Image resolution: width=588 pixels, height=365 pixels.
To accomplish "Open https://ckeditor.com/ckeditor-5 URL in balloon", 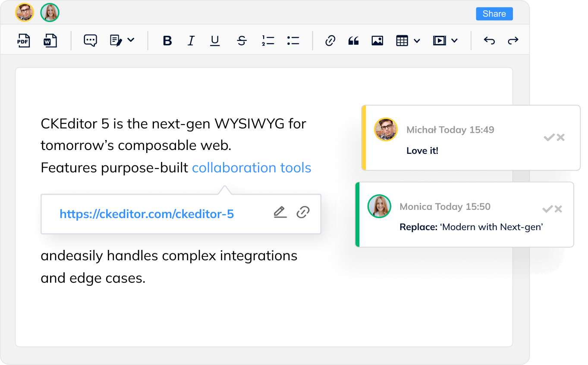I will [147, 214].
